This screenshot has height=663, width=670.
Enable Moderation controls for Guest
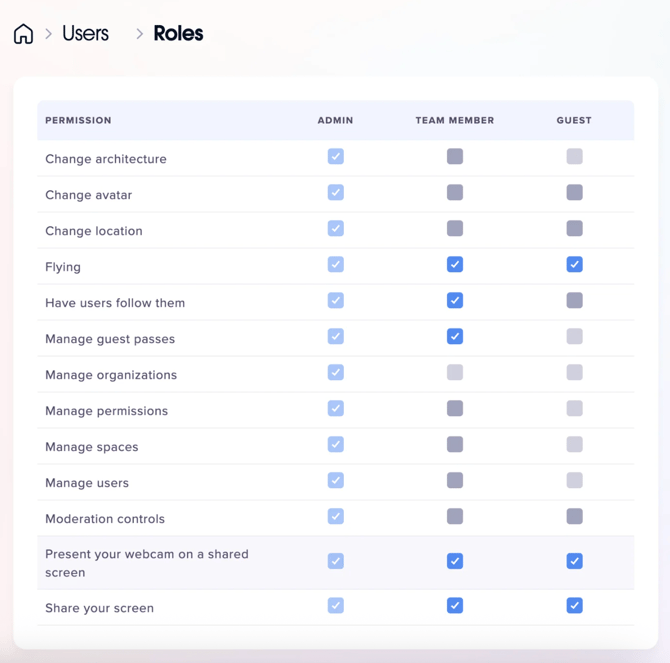click(574, 517)
